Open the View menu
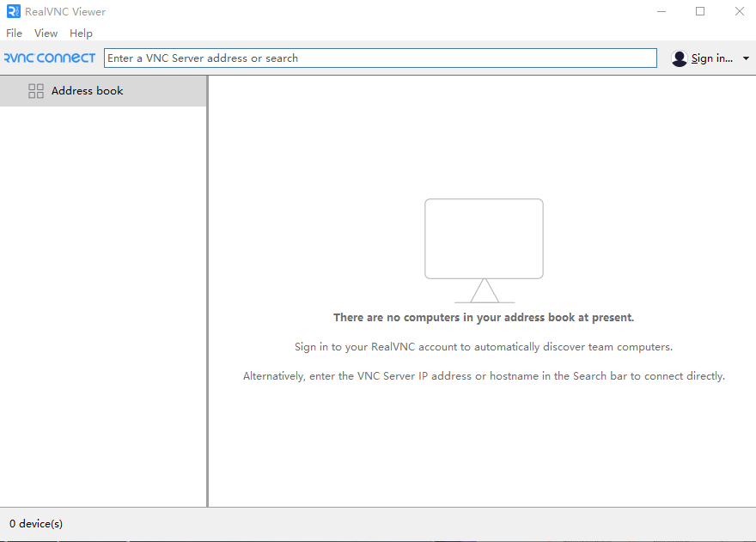The width and height of the screenshot is (756, 542). click(x=46, y=33)
